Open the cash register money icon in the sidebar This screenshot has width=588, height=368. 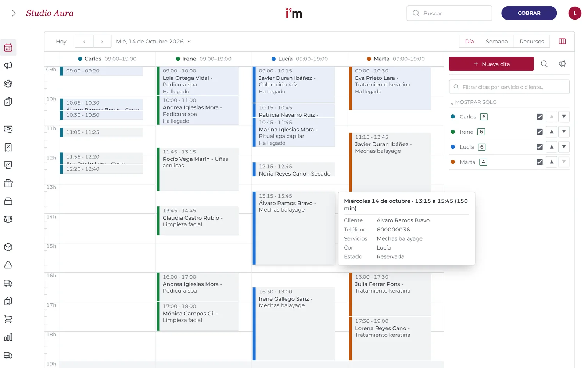(x=8, y=129)
